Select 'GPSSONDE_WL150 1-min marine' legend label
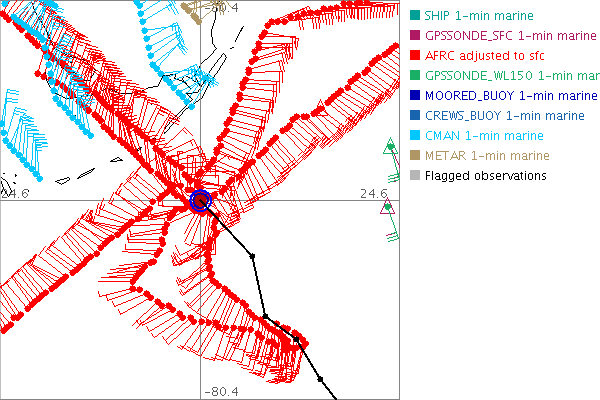This screenshot has width=600, height=400. [x=511, y=75]
